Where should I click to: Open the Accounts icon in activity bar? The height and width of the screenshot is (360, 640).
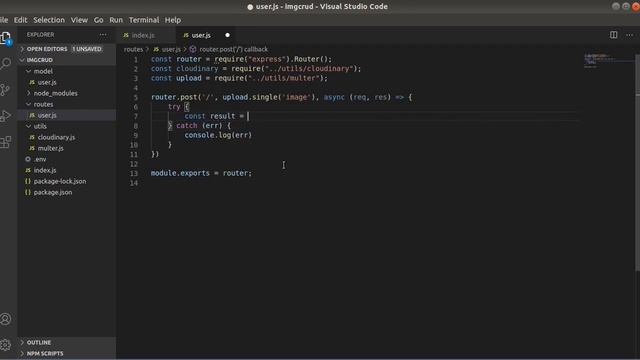click(x=6, y=319)
